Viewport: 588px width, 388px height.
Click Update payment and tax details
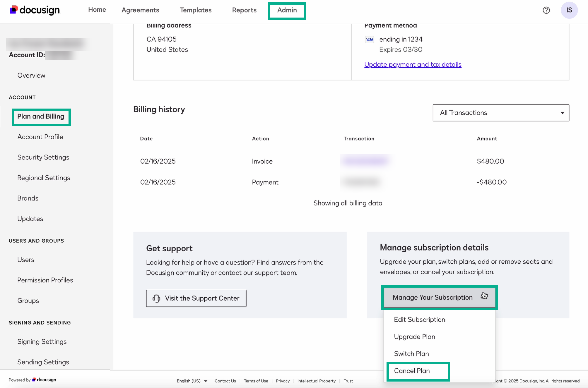(x=413, y=64)
